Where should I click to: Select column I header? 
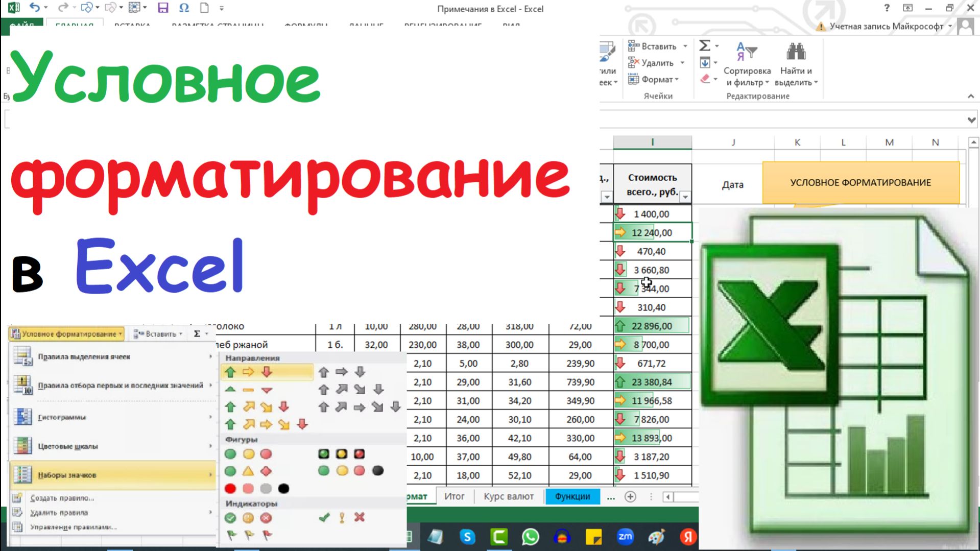[652, 142]
